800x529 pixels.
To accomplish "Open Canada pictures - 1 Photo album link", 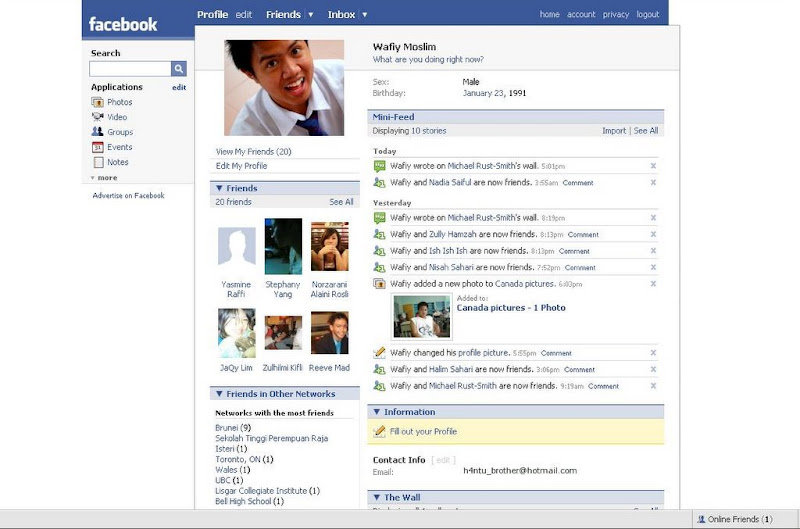I will pos(511,308).
